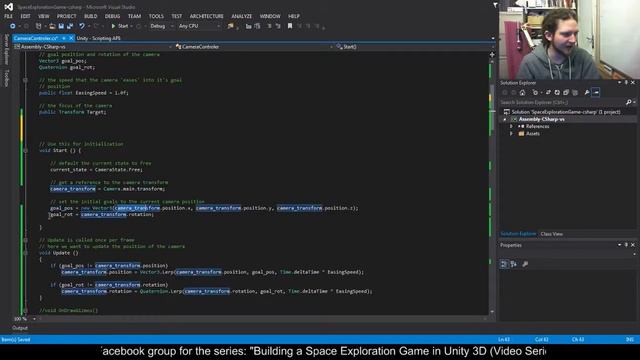
Task: Click the Open File toolbar icon
Action: [x=52, y=26]
